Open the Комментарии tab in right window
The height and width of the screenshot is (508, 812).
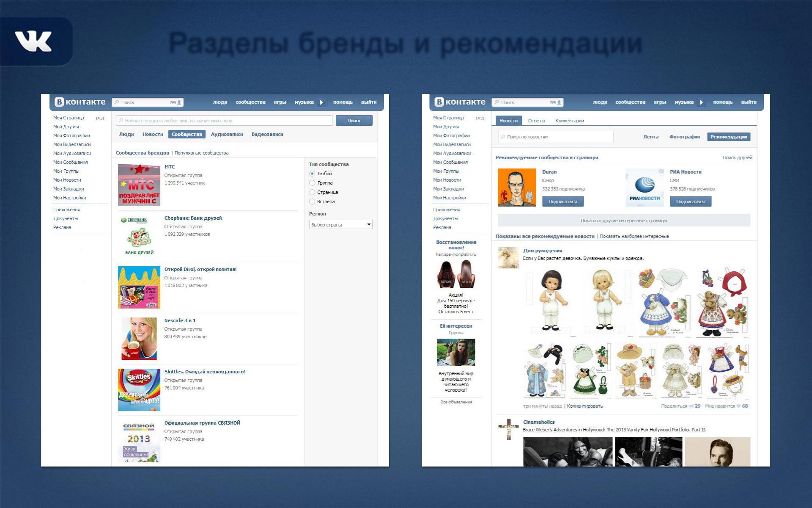[570, 121]
